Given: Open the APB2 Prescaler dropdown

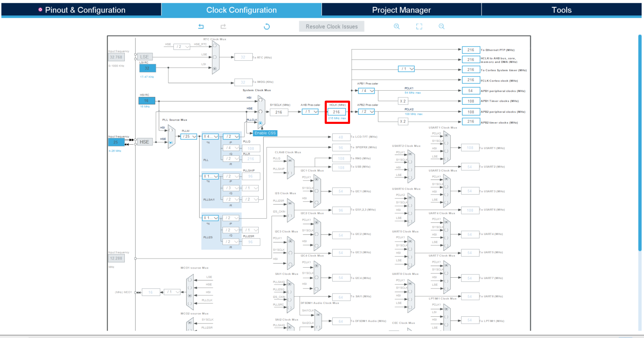Looking at the screenshot, I should (x=366, y=111).
